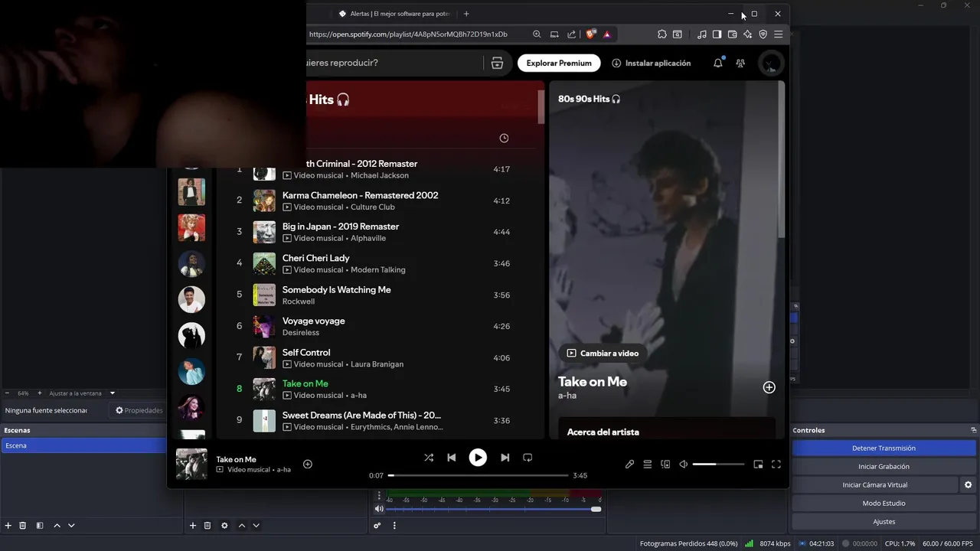Screen dimensions: 980x551
Task: Skip to next track in Spotify
Action: (505, 458)
